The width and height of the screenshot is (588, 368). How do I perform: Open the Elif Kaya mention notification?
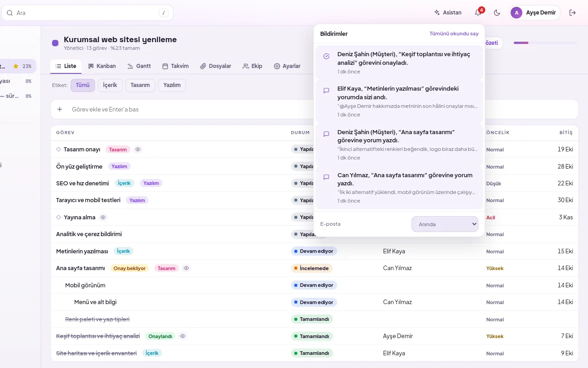pos(399,102)
